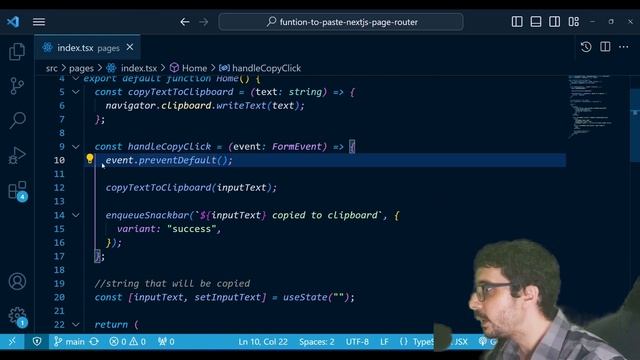Change the LF end-of-line sequence
The height and width of the screenshot is (360, 640).
pos(384,342)
